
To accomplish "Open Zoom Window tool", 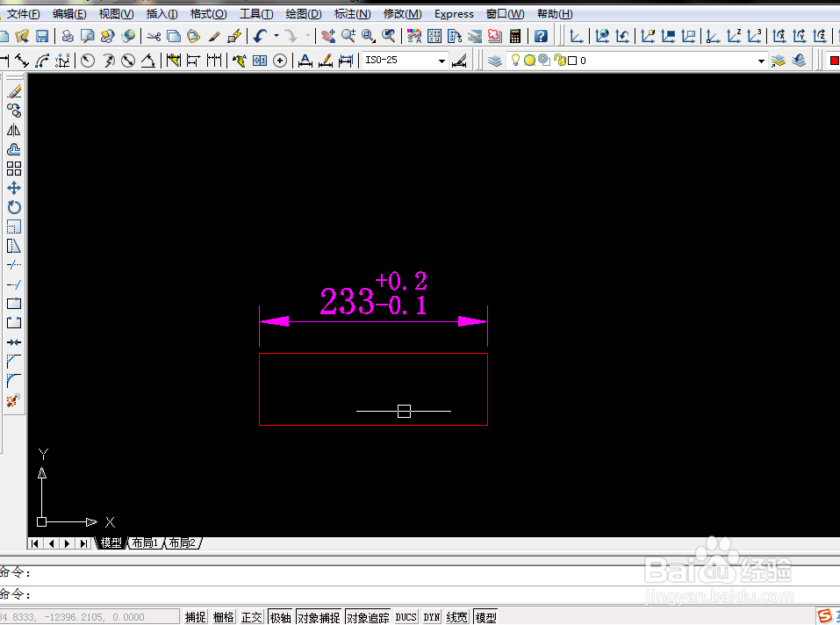I will point(368,36).
